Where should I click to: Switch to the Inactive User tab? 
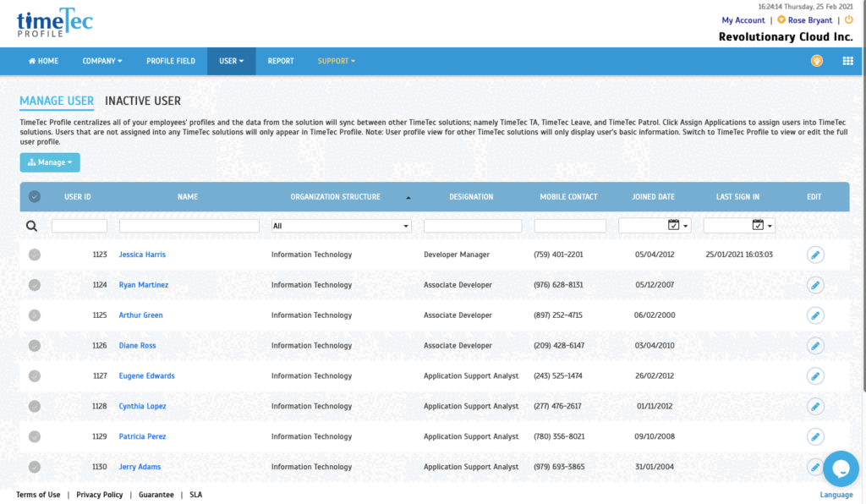click(142, 100)
